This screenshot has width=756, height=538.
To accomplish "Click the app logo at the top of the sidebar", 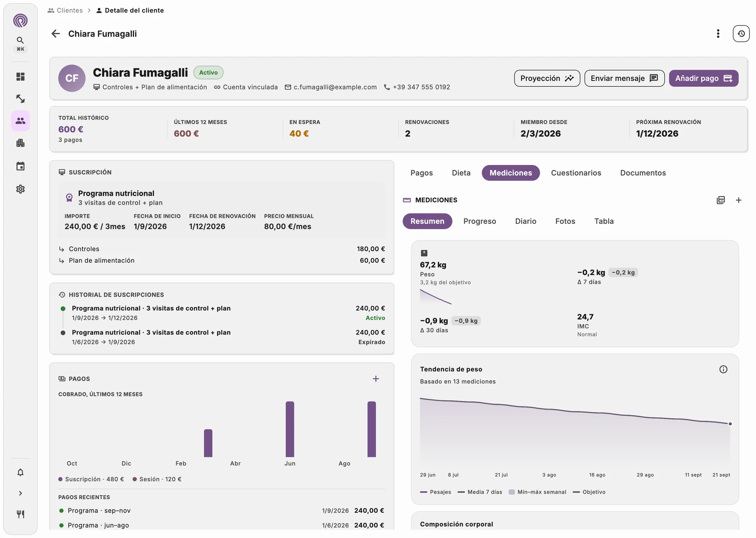I will [20, 20].
